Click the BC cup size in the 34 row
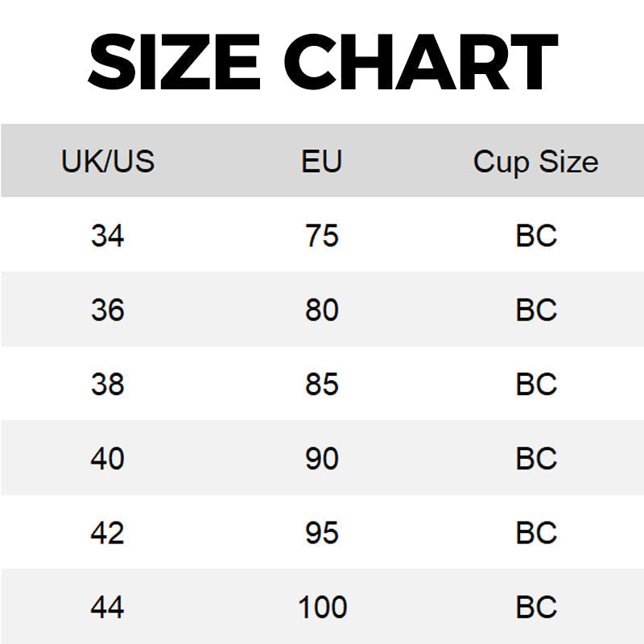Viewport: 644px width, 644px height. point(536,236)
